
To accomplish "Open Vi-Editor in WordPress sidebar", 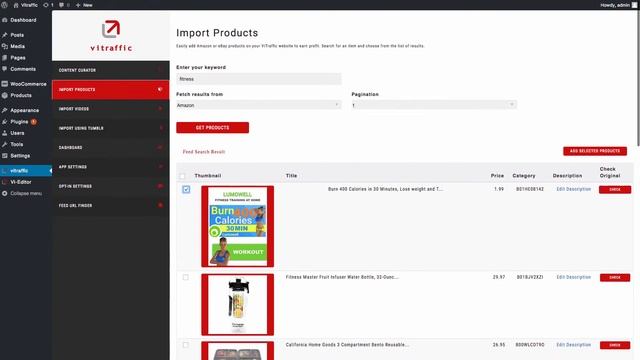I will click(20, 182).
